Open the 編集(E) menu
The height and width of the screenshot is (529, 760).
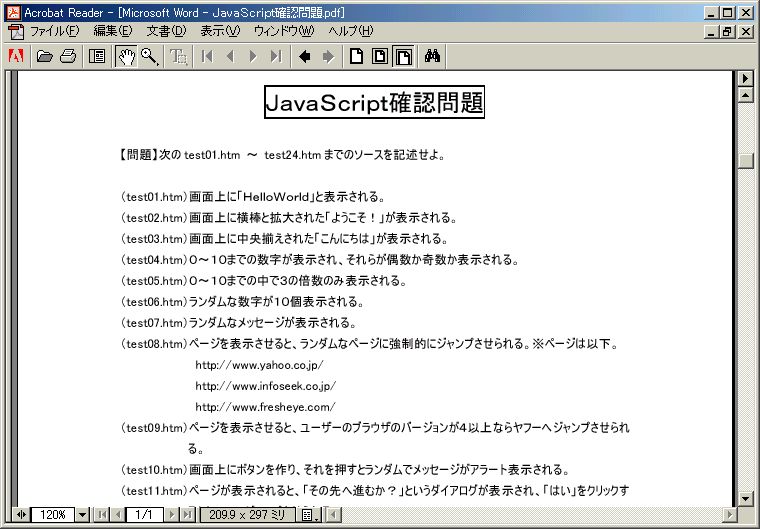click(112, 31)
